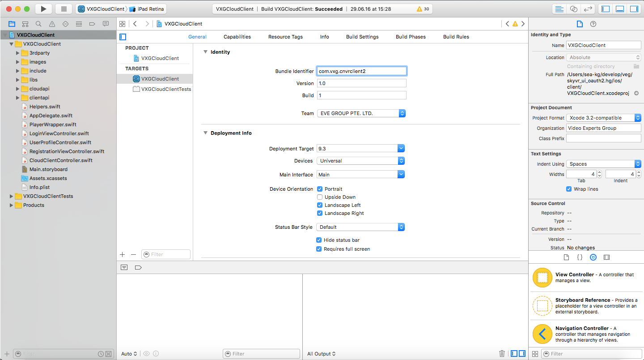Hide the Debug area

coord(620,9)
